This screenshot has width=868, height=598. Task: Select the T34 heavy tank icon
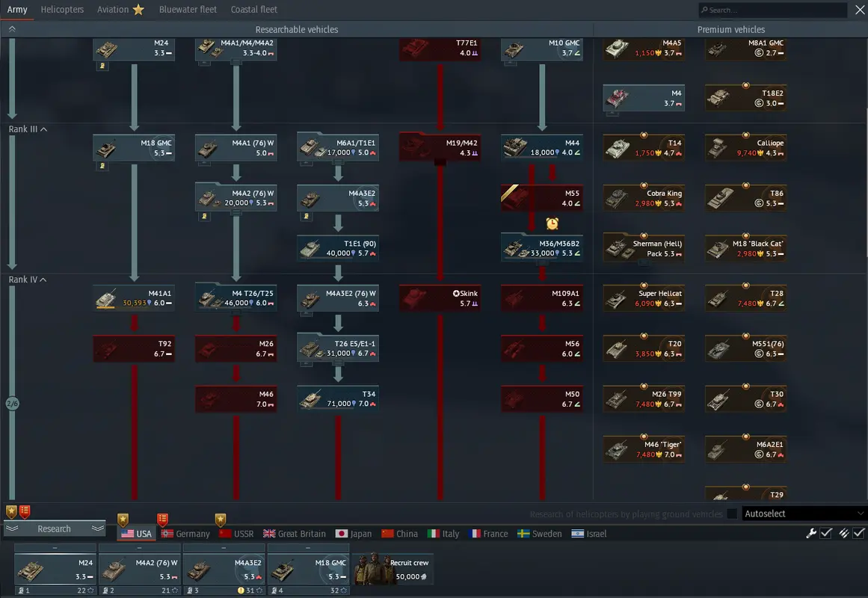pyautogui.click(x=310, y=399)
